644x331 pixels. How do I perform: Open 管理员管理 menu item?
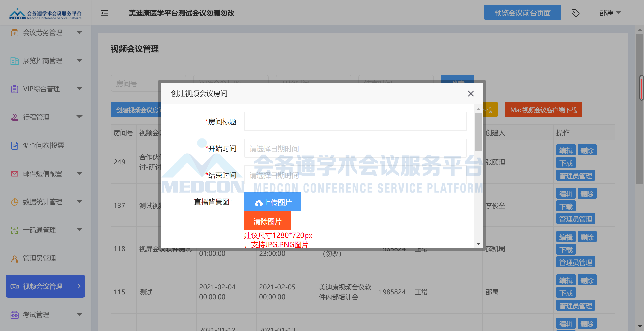point(45,258)
